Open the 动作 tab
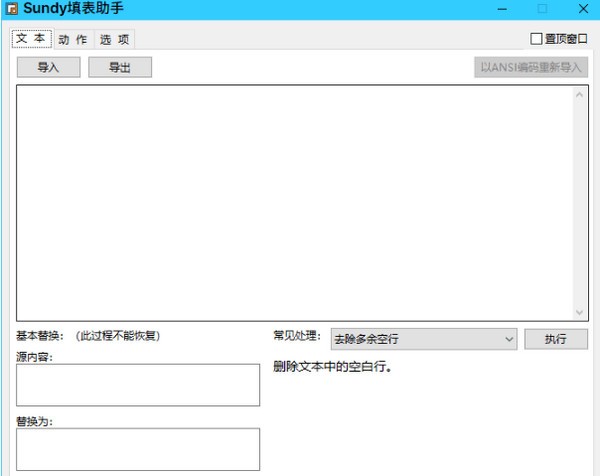 pos(72,39)
